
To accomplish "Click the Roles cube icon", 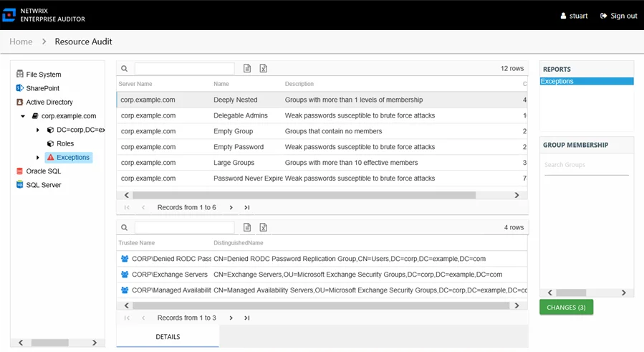I will tap(51, 143).
